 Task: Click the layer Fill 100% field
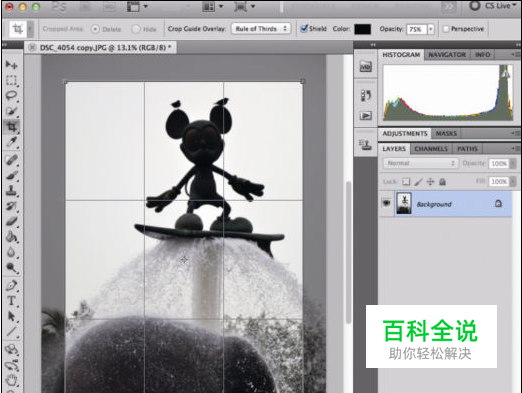(499, 181)
